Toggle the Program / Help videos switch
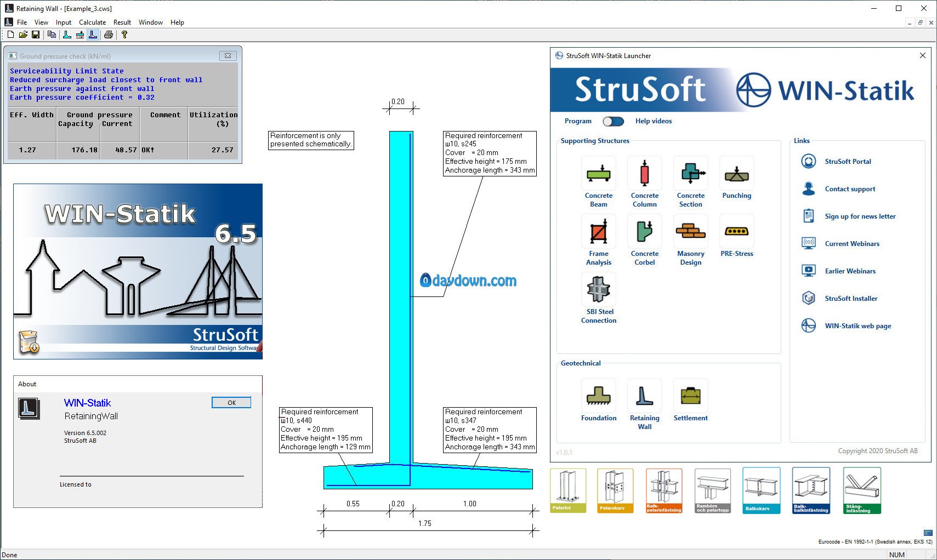This screenshot has width=937, height=560. click(x=613, y=121)
